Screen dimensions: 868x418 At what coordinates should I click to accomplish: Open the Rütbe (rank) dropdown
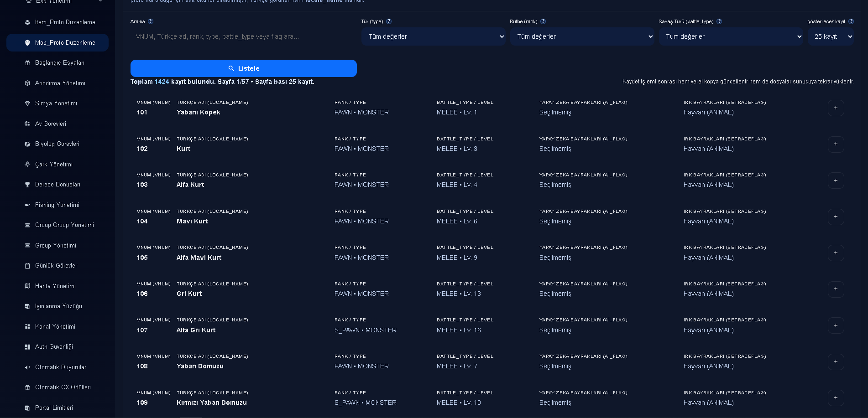pyautogui.click(x=582, y=36)
